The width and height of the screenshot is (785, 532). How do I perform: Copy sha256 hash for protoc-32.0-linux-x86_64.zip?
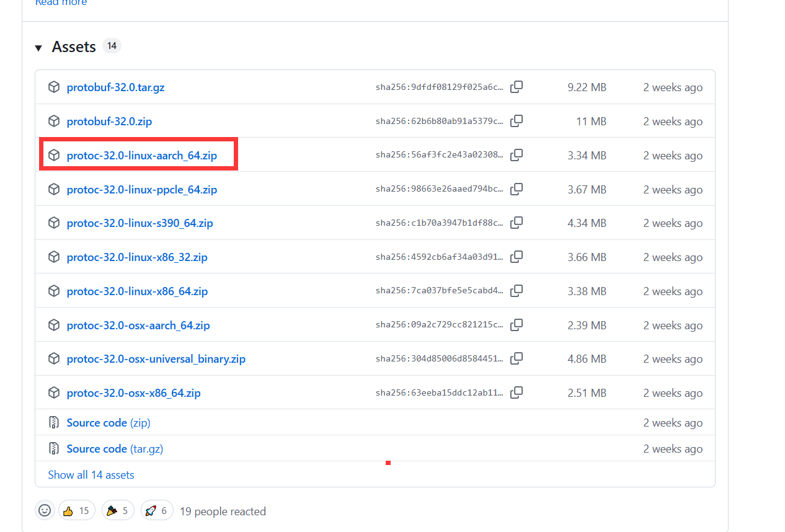517,291
